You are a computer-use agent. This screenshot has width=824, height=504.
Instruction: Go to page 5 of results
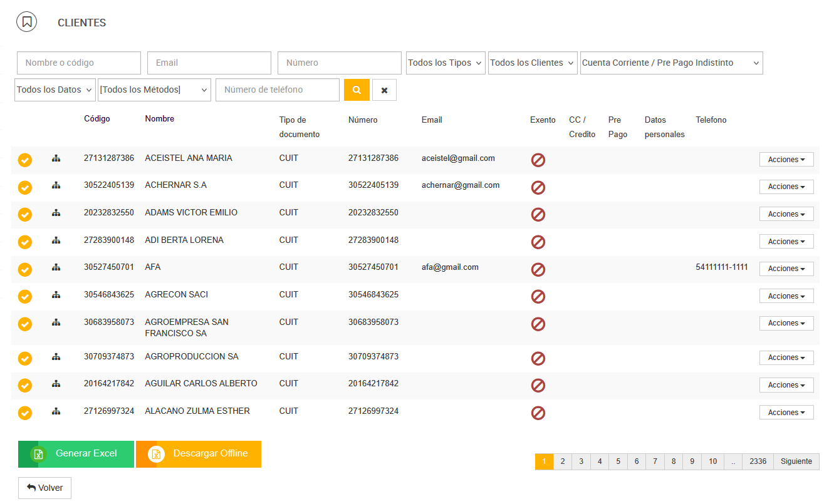pyautogui.click(x=618, y=461)
